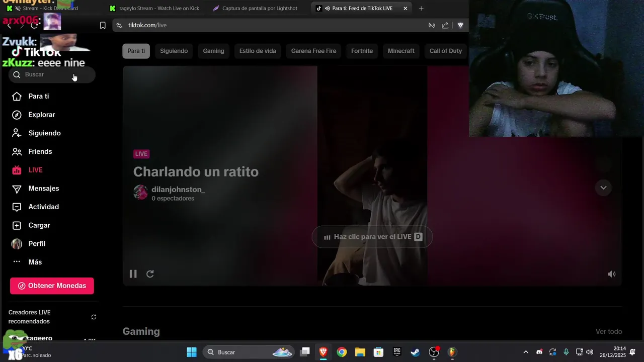644x362 pixels.
Task: Click Ver todo next to Gaming
Action: 609,331
